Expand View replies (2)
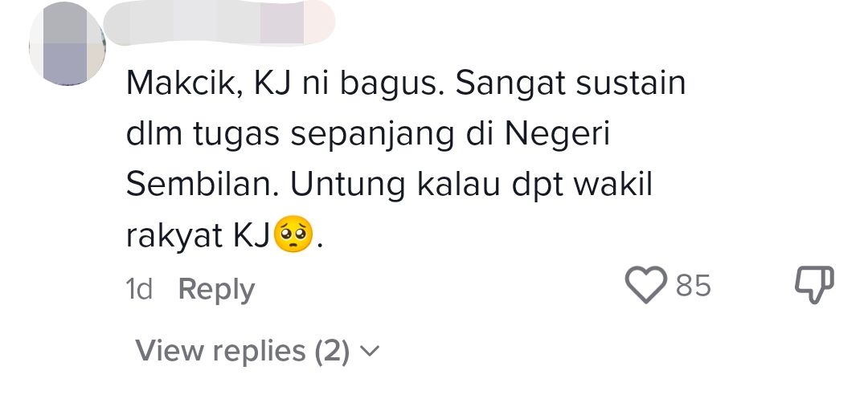 tap(257, 350)
